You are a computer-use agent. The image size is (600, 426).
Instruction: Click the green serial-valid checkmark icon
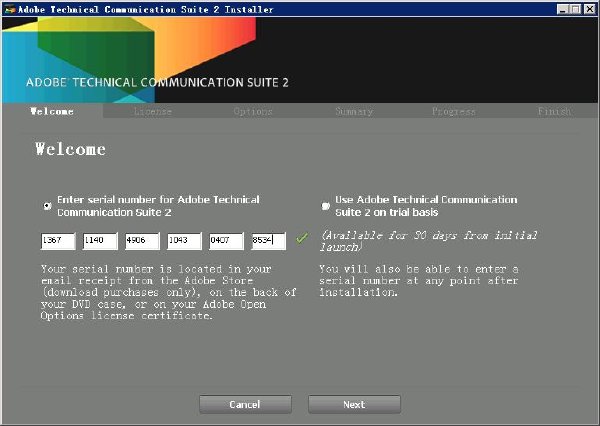tap(302, 238)
